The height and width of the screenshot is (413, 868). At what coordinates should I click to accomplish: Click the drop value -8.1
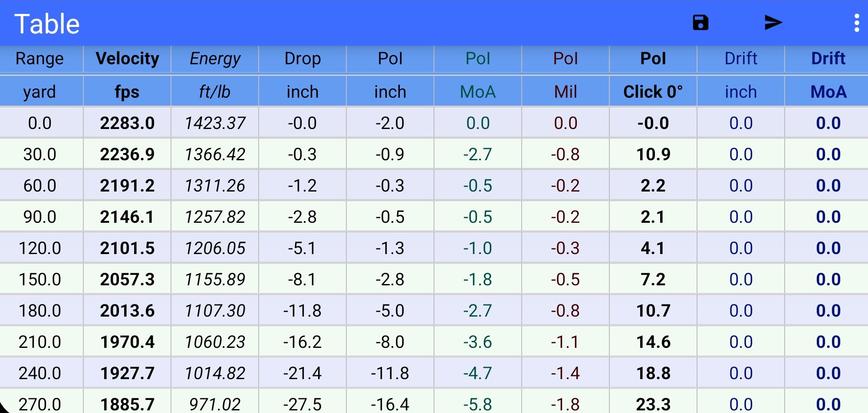click(x=302, y=279)
